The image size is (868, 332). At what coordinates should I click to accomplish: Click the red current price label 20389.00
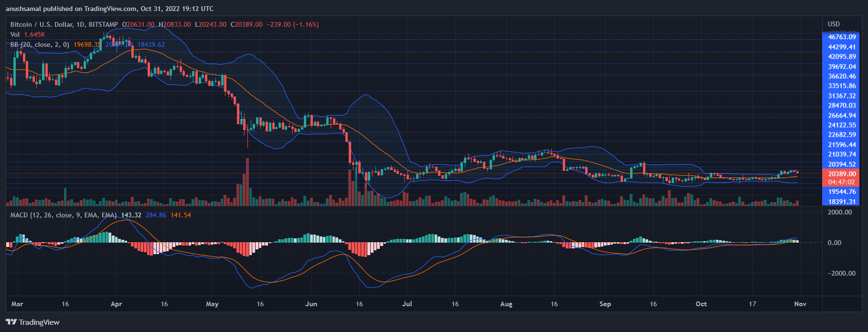(841, 174)
